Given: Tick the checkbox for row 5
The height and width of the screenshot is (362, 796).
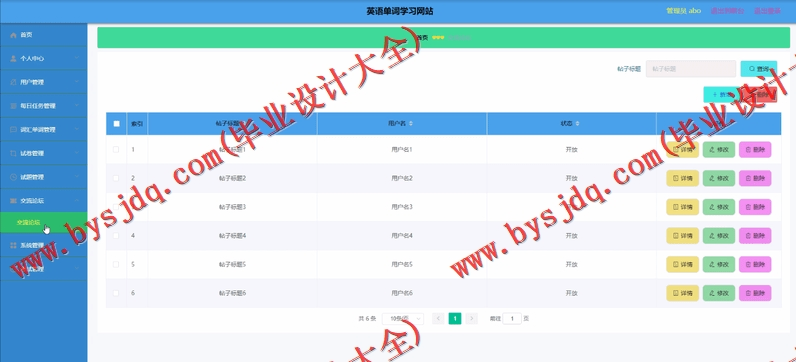Looking at the screenshot, I should (116, 265).
